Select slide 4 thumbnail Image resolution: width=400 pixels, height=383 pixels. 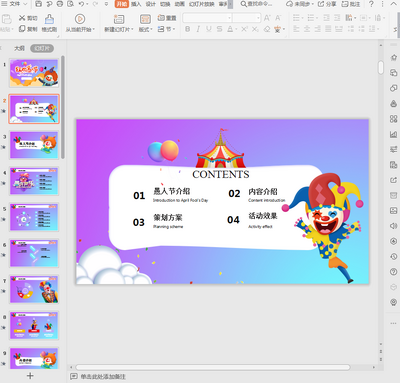34,181
